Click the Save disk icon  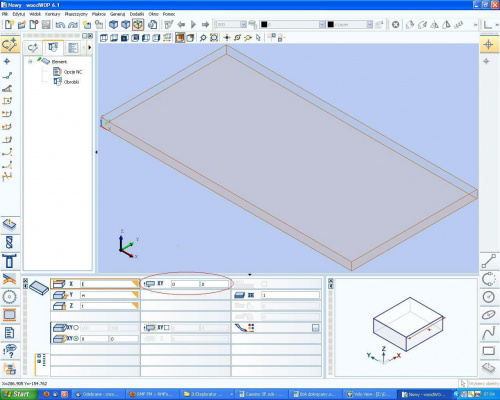coord(46,25)
